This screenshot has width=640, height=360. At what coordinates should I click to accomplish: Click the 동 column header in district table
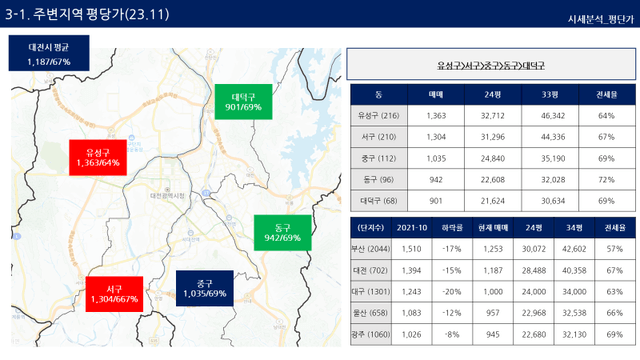(x=379, y=95)
